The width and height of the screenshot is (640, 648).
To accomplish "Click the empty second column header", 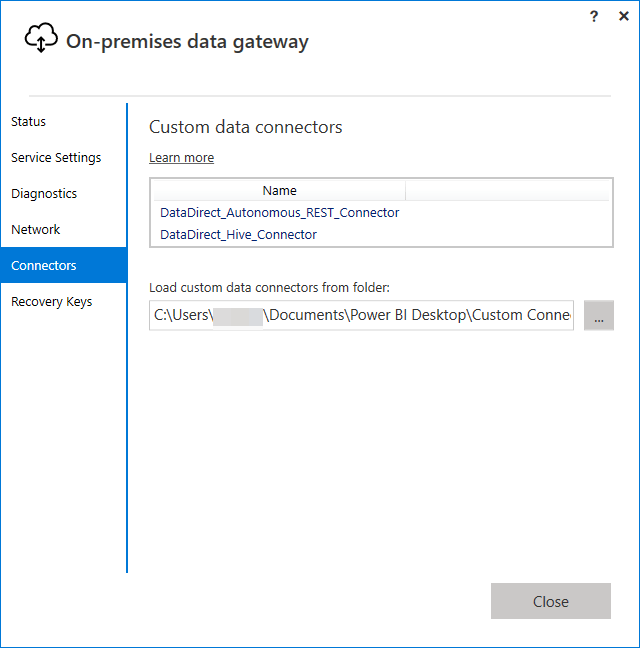I will (507, 190).
